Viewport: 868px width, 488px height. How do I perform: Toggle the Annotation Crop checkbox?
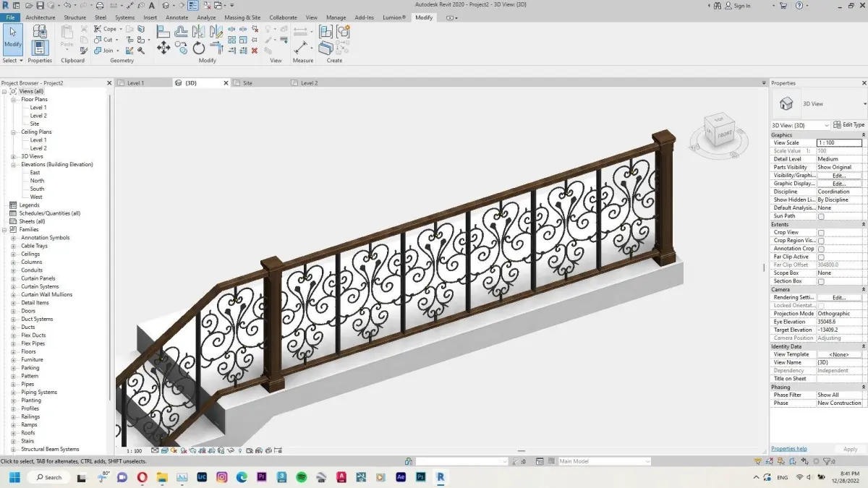(x=821, y=249)
